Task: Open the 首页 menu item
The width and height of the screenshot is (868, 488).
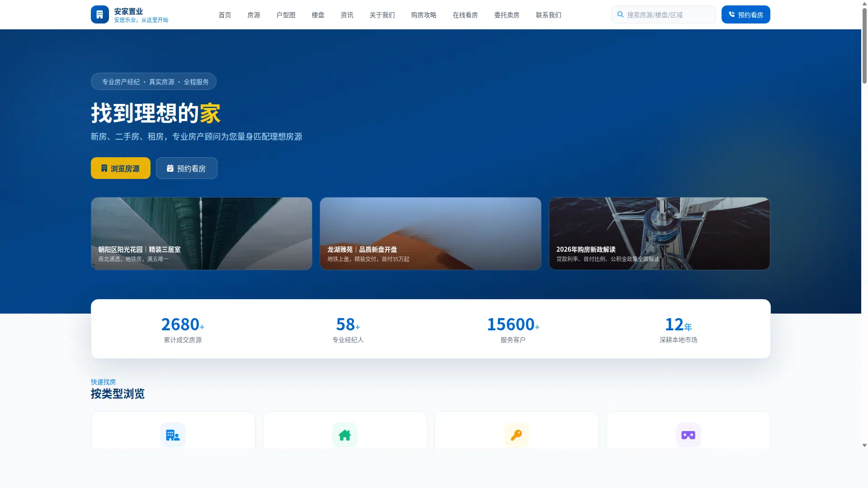Action: pos(225,15)
